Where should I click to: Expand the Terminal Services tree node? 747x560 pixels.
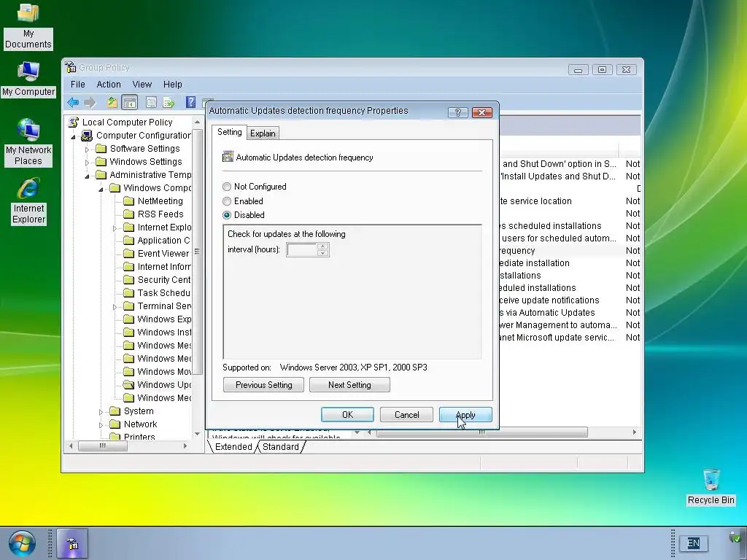(x=115, y=307)
